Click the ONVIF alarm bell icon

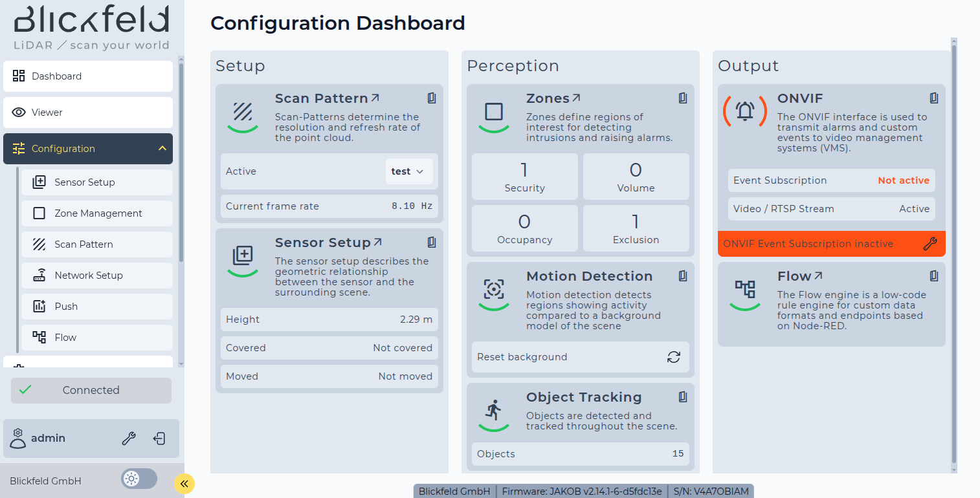coord(745,111)
